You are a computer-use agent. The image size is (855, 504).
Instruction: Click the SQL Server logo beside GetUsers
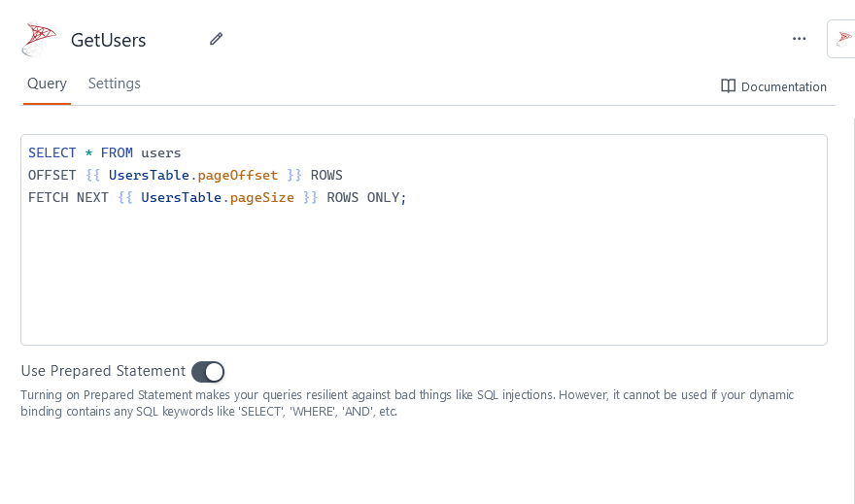[x=40, y=40]
